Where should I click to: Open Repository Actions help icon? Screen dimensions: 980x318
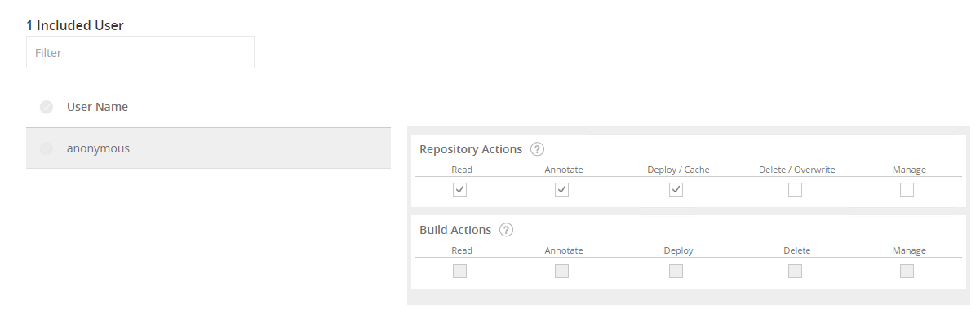537,149
